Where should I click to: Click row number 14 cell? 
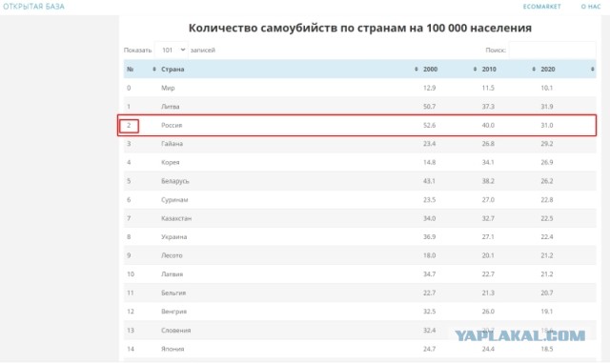(131, 349)
